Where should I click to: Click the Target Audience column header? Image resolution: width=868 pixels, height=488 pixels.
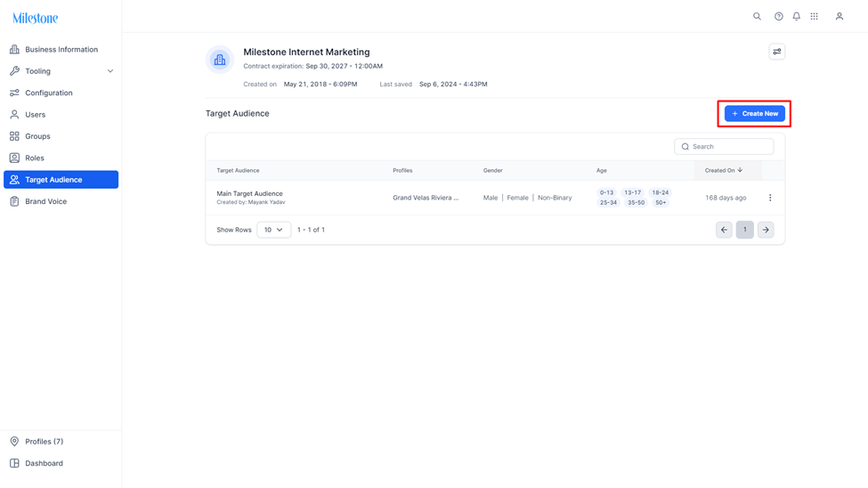pos(238,171)
